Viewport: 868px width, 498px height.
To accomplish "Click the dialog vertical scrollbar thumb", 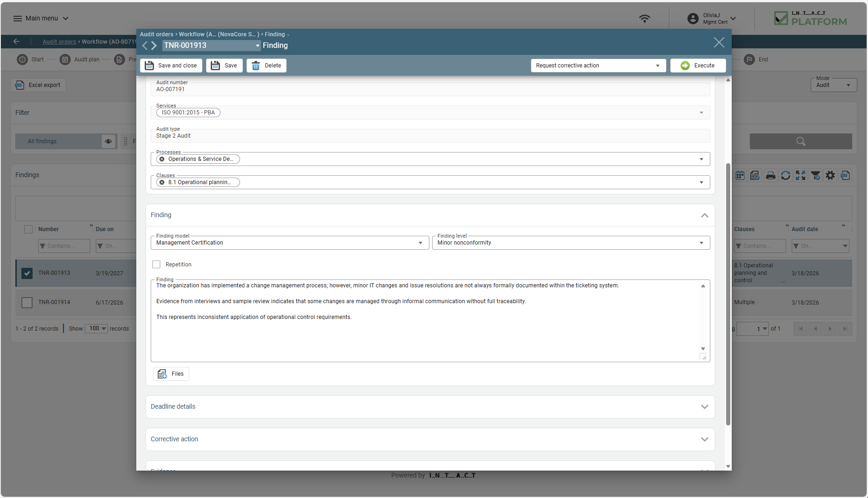I will [728, 294].
